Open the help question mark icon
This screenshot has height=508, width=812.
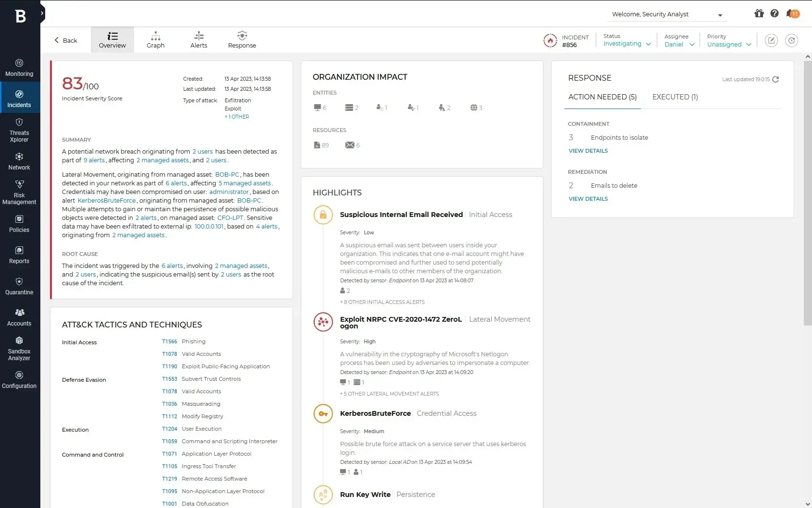coord(775,14)
